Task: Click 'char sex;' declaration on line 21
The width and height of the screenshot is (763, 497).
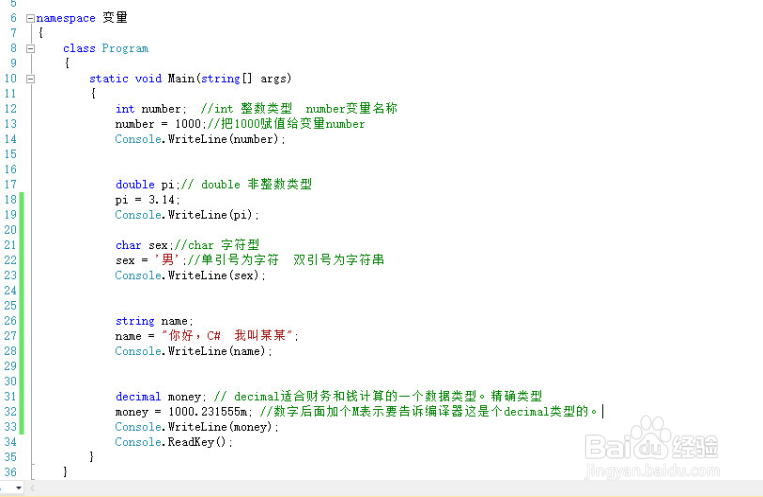Action: (144, 245)
